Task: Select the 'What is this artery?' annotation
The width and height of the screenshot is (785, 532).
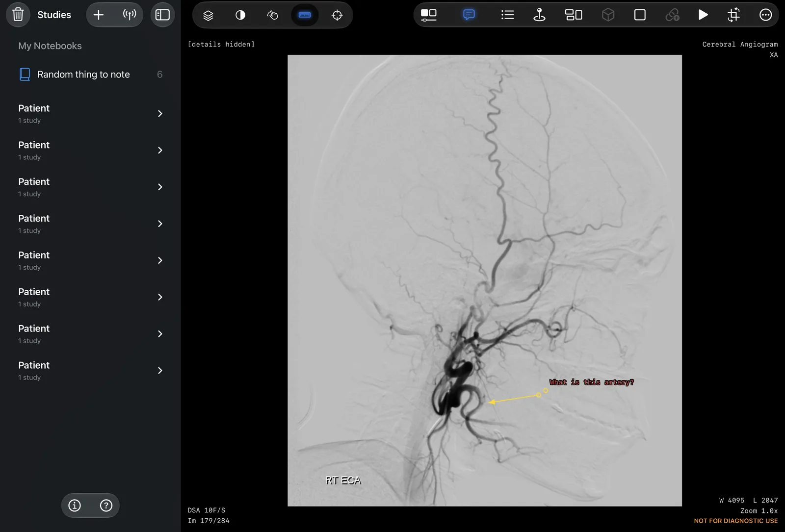Action: pyautogui.click(x=591, y=382)
